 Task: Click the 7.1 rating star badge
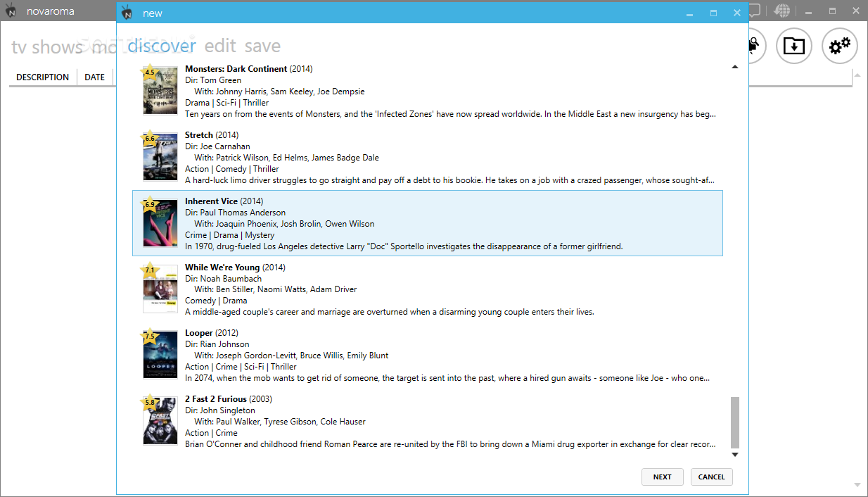[149, 270]
